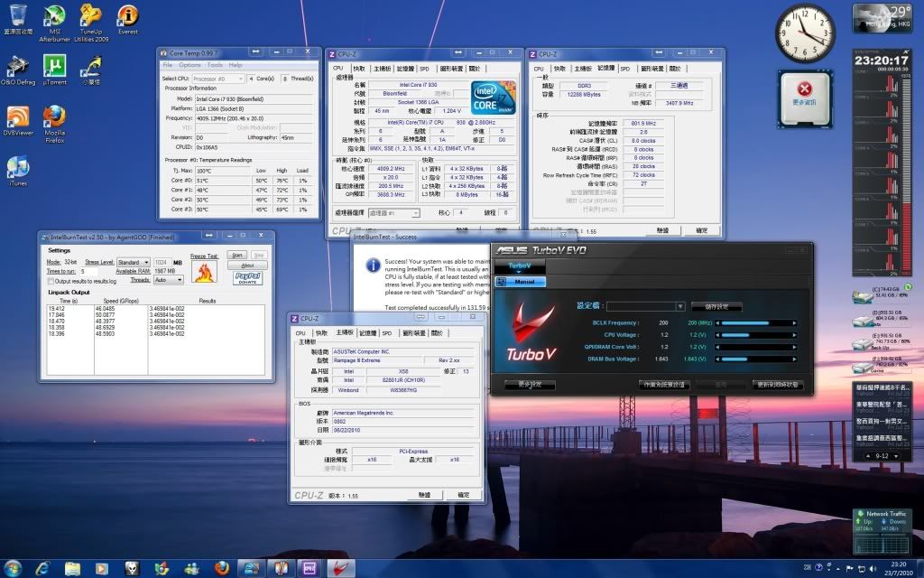
Task: Open Windows Explorer folder in the taskbar
Action: [72, 569]
